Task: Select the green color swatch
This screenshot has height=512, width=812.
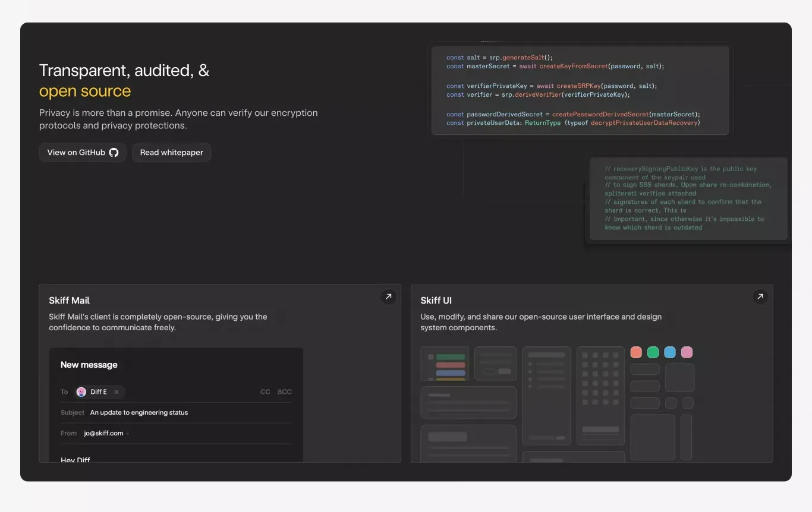Action: [653, 352]
